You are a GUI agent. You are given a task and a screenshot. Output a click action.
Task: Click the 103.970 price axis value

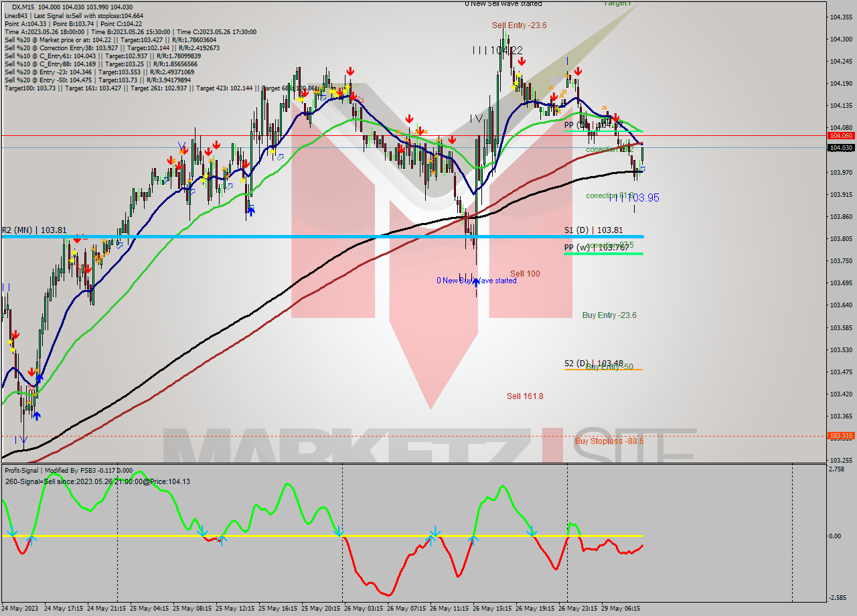pos(841,173)
